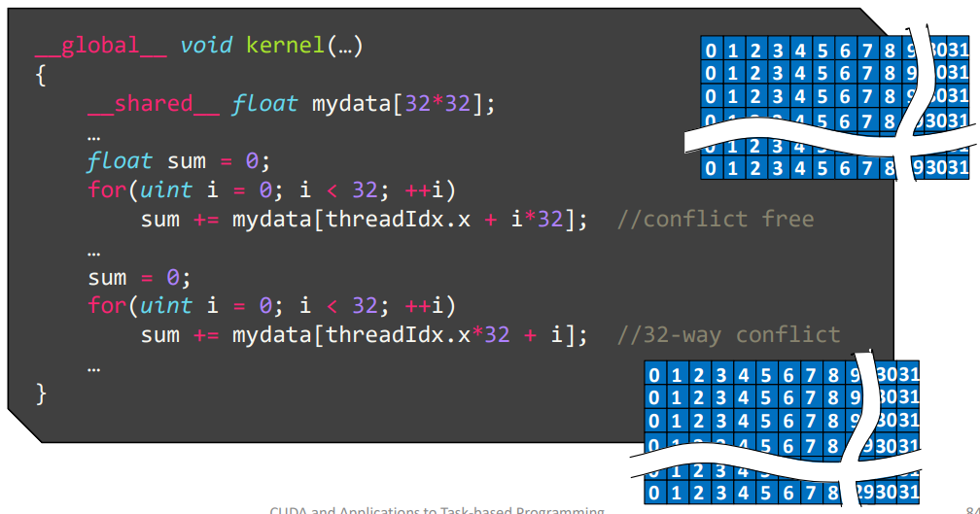Click the closing curly brace of kernel
980x514 pixels.
[41, 393]
